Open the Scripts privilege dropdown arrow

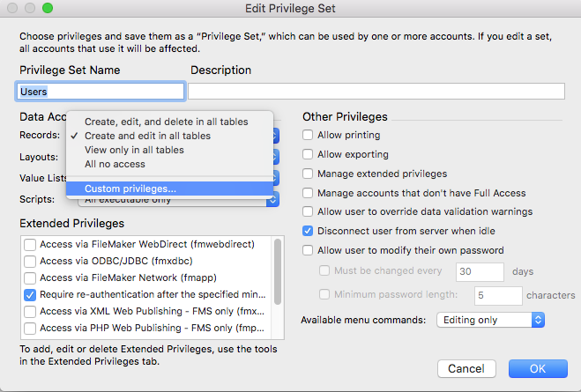coord(272,200)
